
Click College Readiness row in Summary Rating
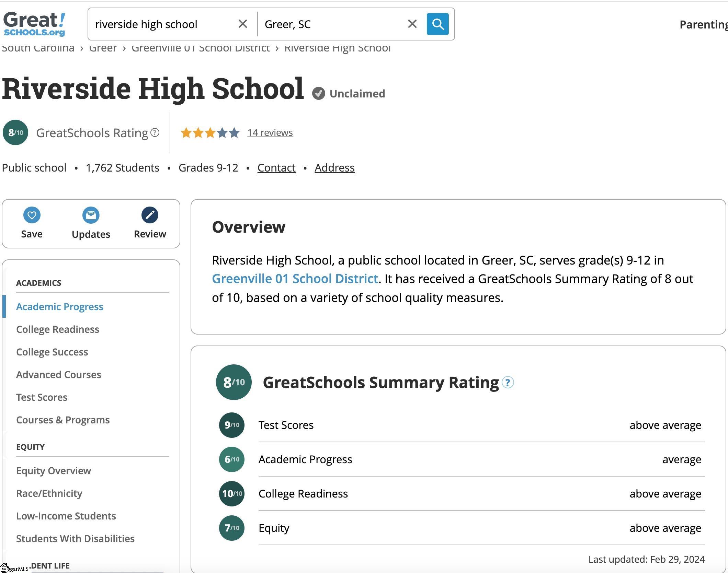(x=462, y=494)
